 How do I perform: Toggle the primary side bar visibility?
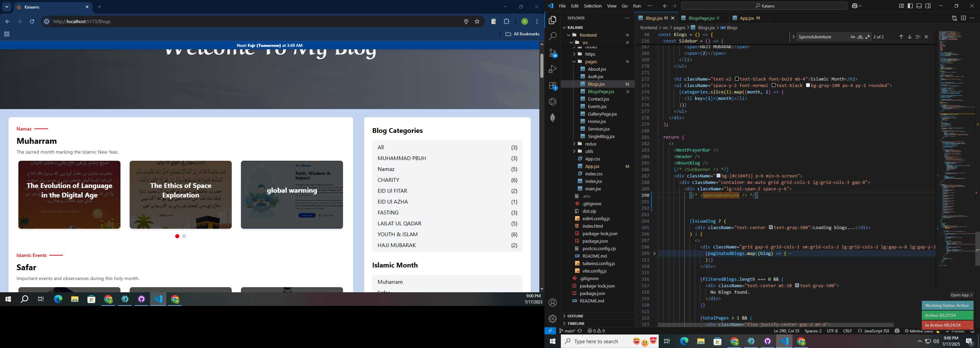pyautogui.click(x=910, y=6)
